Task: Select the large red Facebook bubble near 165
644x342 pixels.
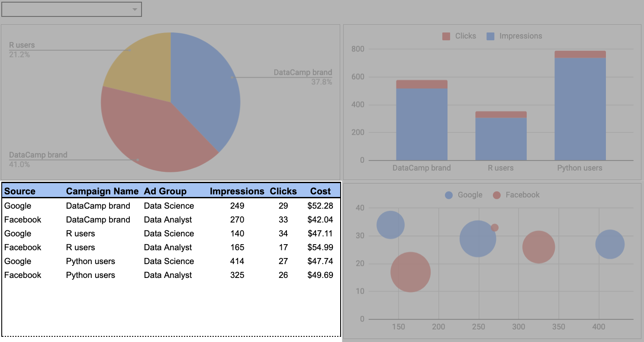Action: 410,272
